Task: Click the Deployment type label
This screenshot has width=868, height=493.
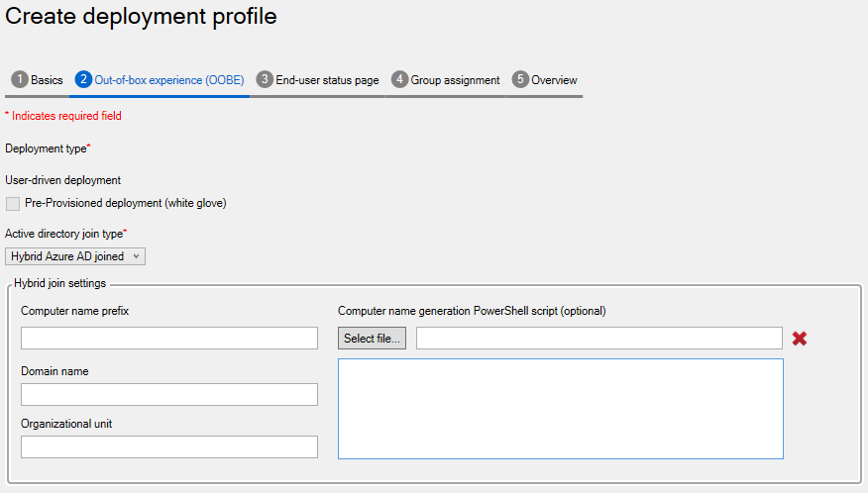Action: pyautogui.click(x=47, y=148)
